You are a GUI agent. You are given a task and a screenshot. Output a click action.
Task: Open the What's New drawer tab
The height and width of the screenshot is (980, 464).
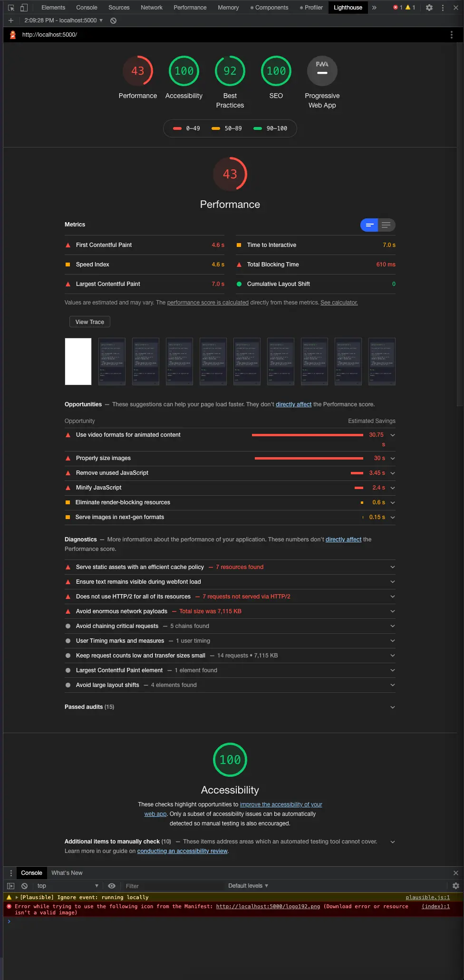(x=67, y=873)
